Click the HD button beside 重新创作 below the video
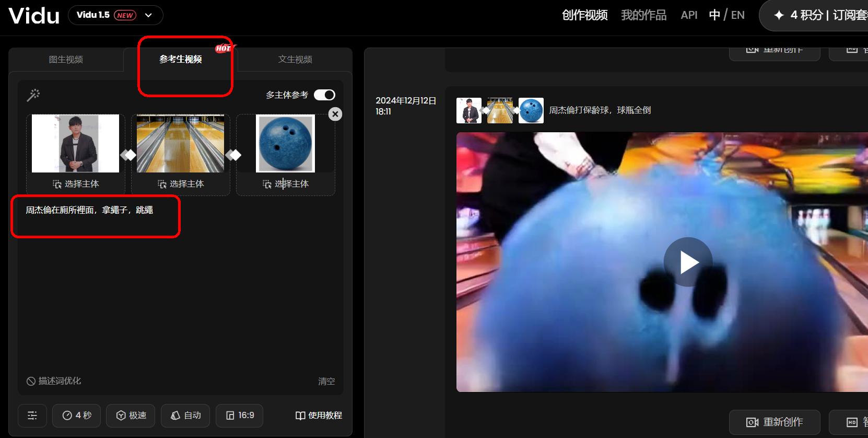Image resolution: width=868 pixels, height=438 pixels. (x=849, y=422)
